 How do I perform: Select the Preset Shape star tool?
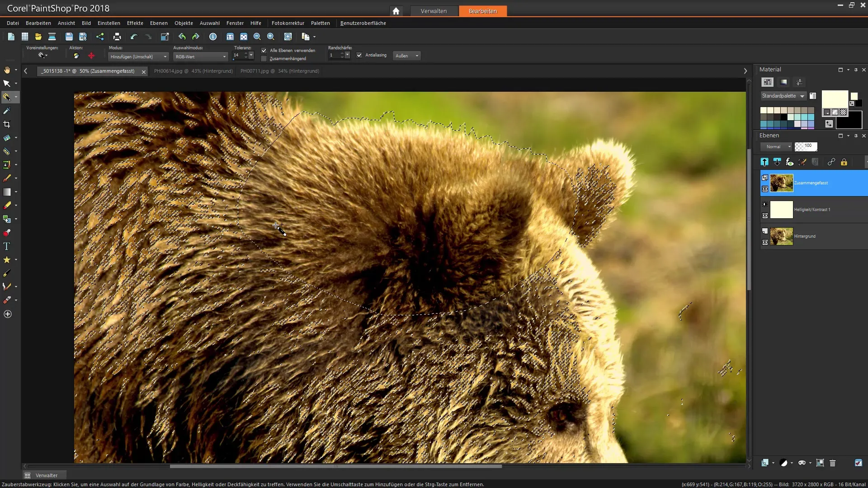coord(7,260)
